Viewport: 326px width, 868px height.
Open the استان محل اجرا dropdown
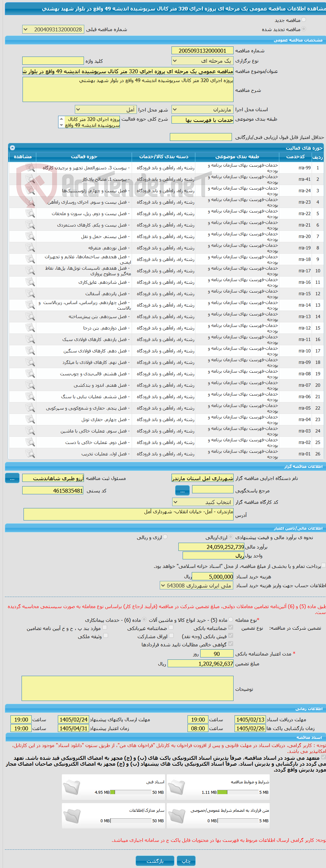203,110
